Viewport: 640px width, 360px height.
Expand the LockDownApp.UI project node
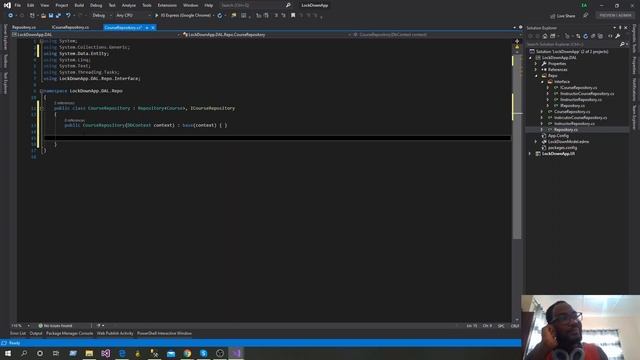[531, 154]
